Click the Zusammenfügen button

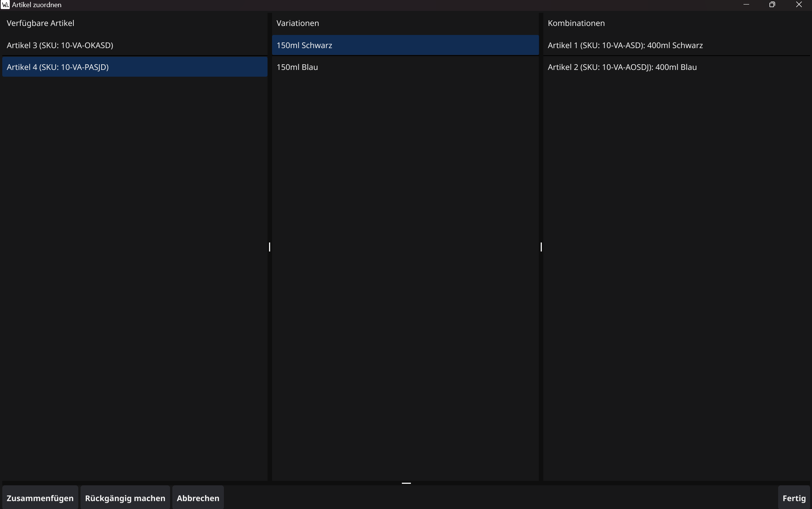tap(40, 497)
